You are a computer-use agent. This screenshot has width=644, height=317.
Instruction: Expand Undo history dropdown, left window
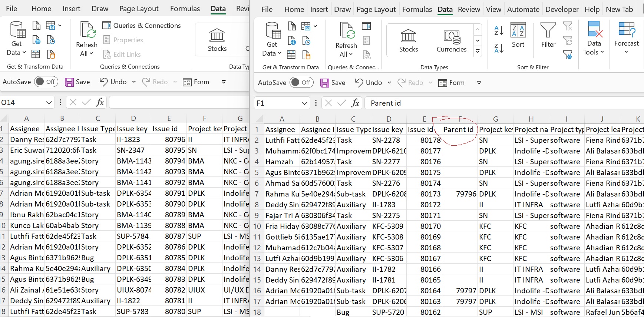coord(134,82)
